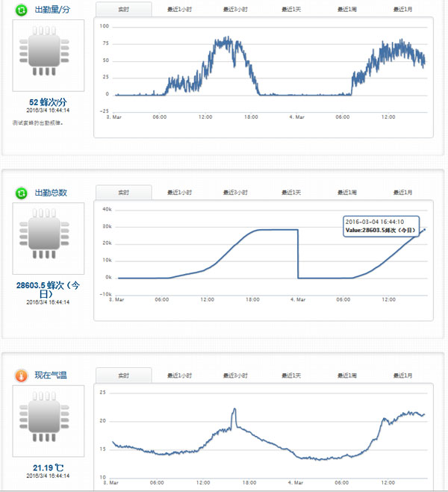The height and width of the screenshot is (492, 448).
Task: Show 最近1周 data for 现在气温
Action: [x=347, y=376]
